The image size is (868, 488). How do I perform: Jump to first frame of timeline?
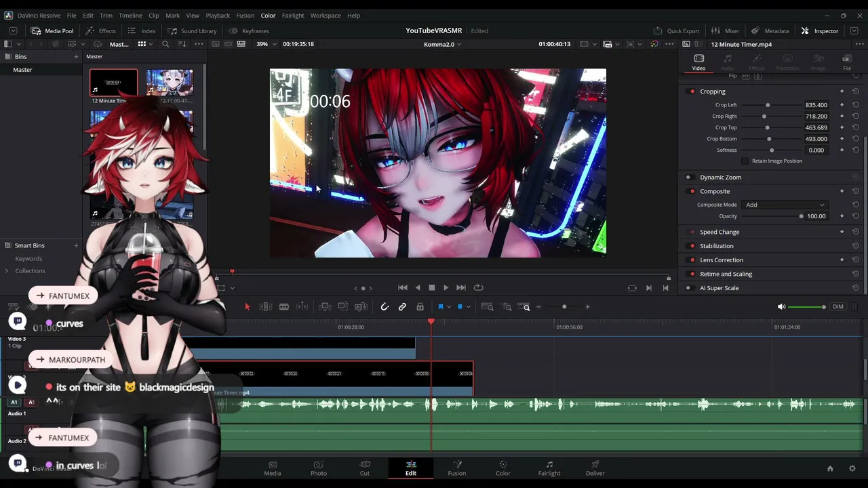tap(403, 287)
